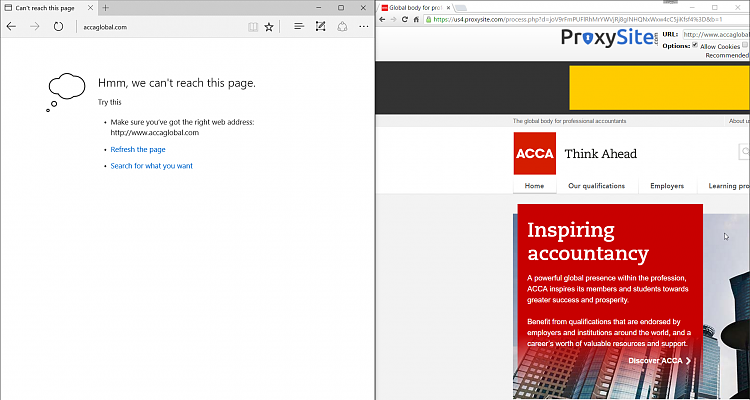Go back in the Edge window

pos(11,27)
